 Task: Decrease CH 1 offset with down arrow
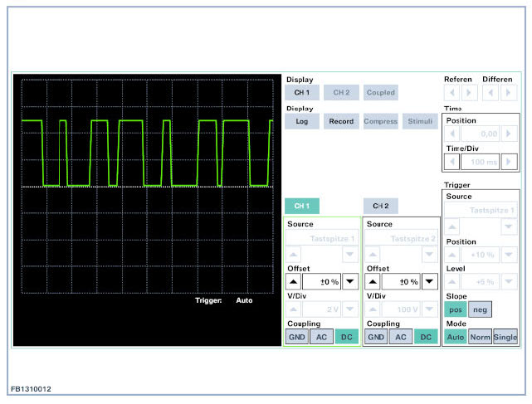tap(350, 282)
